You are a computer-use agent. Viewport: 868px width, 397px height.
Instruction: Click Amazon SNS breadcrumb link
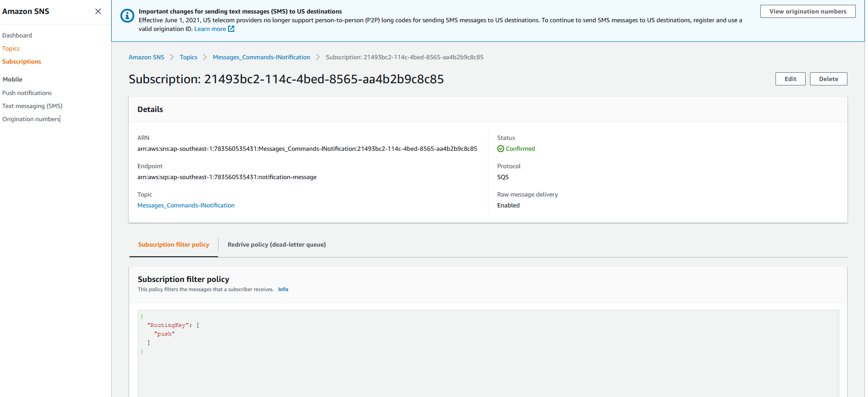pyautogui.click(x=147, y=57)
